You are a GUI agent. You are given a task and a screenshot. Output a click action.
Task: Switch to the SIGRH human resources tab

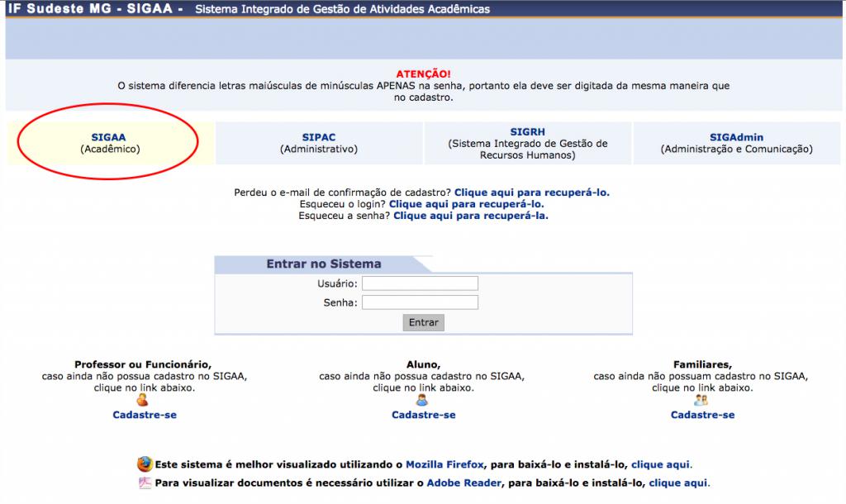[x=527, y=143]
